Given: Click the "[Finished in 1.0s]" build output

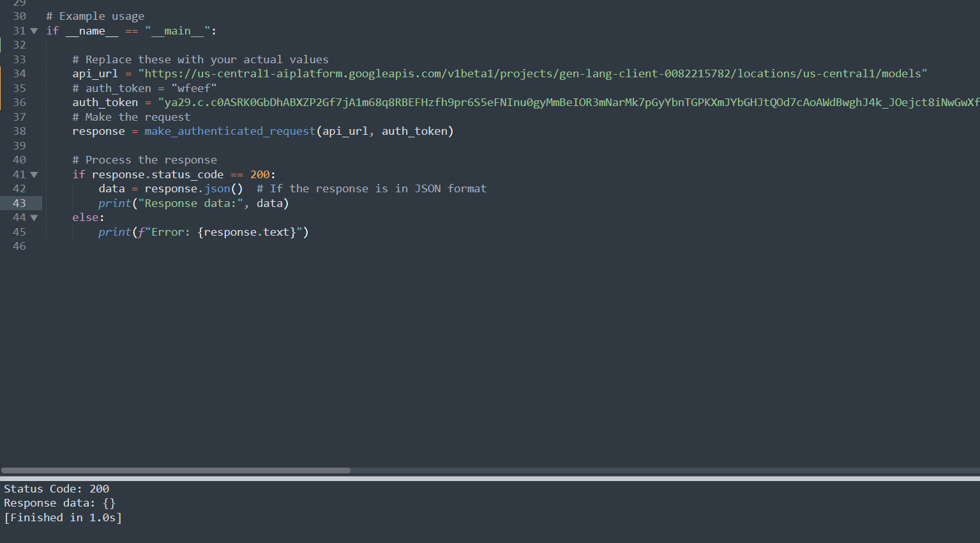Looking at the screenshot, I should (x=63, y=517).
